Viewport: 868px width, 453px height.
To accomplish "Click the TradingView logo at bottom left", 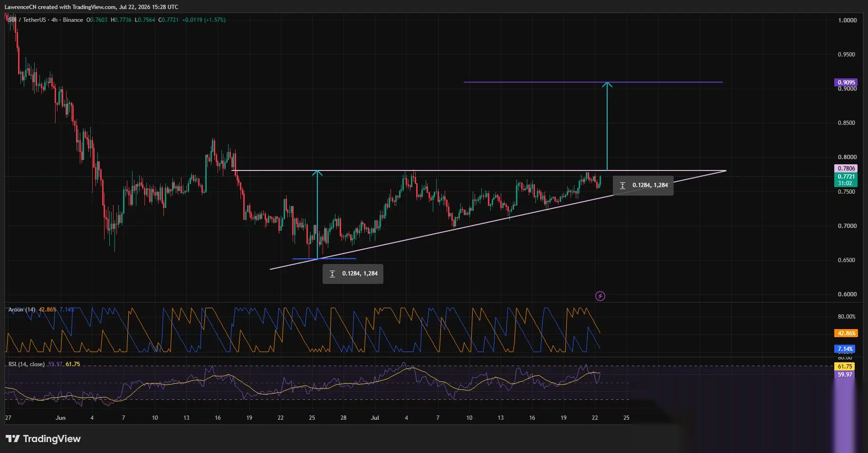I will (43, 439).
